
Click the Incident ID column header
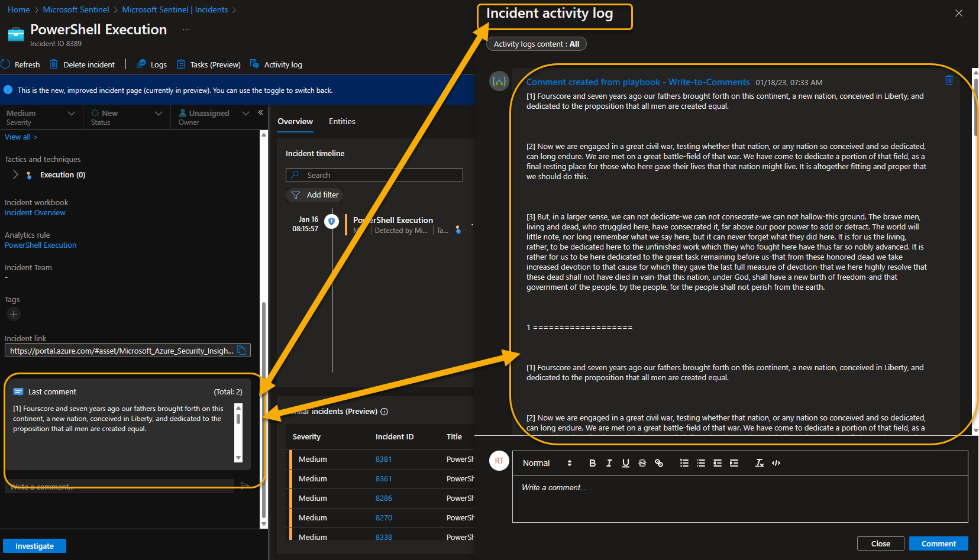coord(395,436)
